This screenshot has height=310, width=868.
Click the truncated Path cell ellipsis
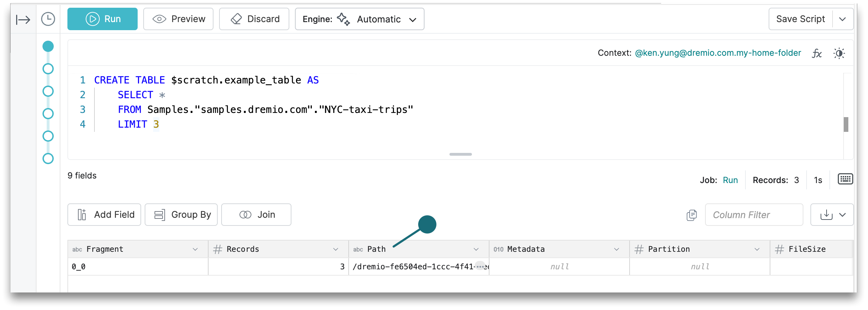[x=480, y=266]
